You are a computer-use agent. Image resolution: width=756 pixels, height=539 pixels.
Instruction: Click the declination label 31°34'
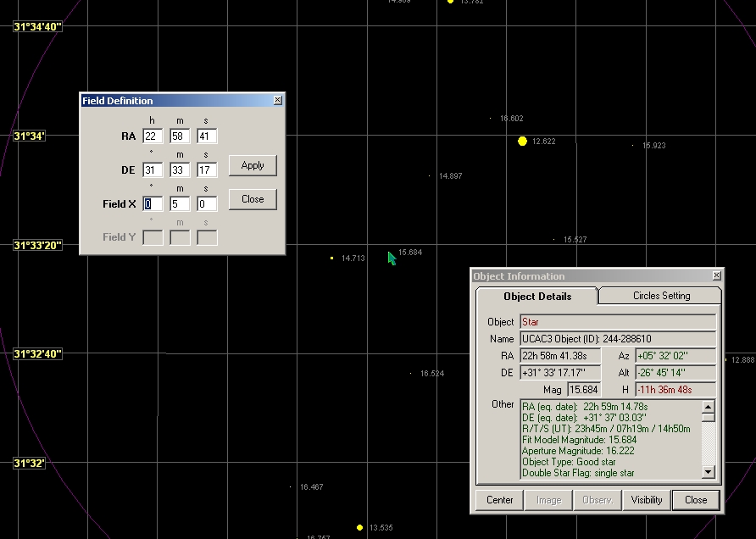coord(30,136)
